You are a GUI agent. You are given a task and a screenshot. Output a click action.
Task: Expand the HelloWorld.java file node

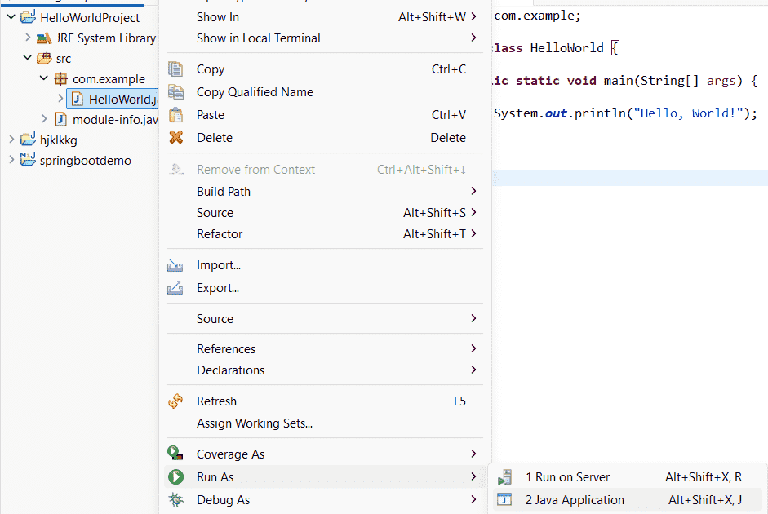coord(61,98)
